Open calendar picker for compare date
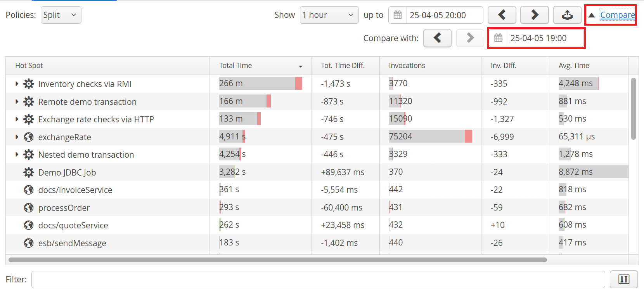644x301 pixels. [x=498, y=38]
